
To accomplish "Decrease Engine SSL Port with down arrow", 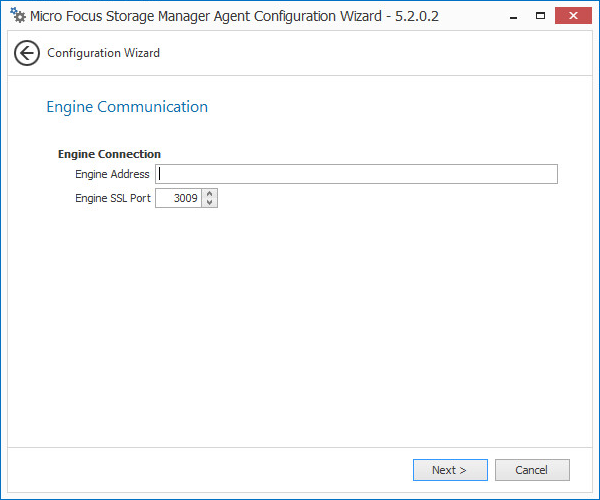I will [209, 203].
